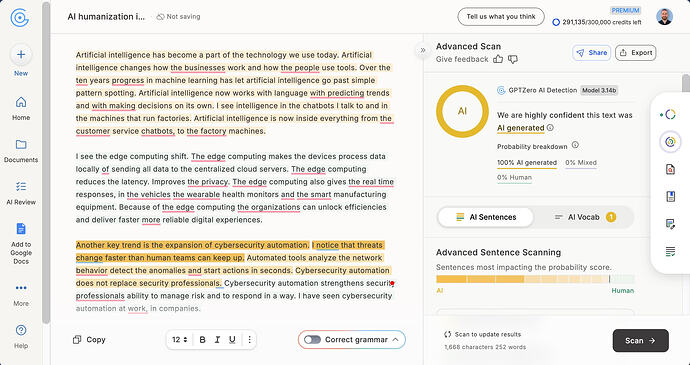Create a New document
The width and height of the screenshot is (690, 365).
[x=21, y=60]
